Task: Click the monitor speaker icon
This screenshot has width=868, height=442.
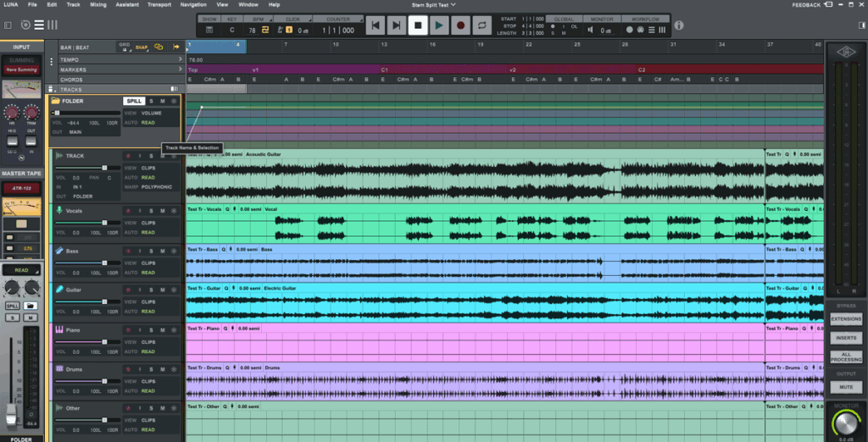Action: (593, 30)
